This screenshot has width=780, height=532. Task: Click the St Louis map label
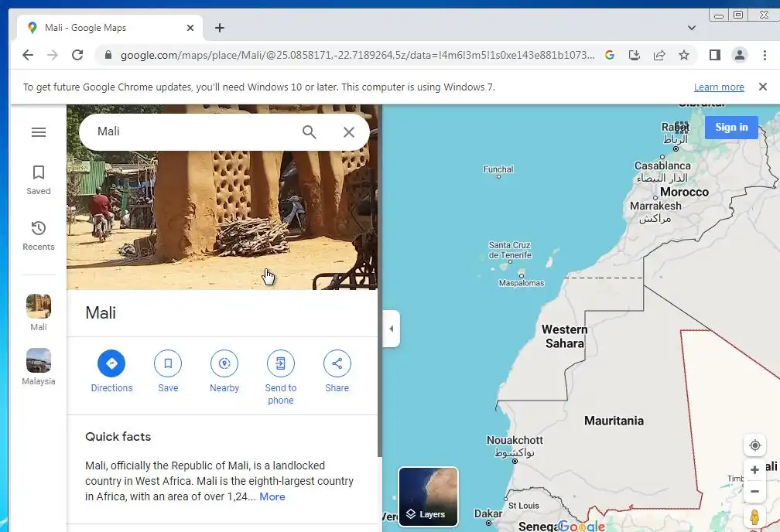[523, 506]
